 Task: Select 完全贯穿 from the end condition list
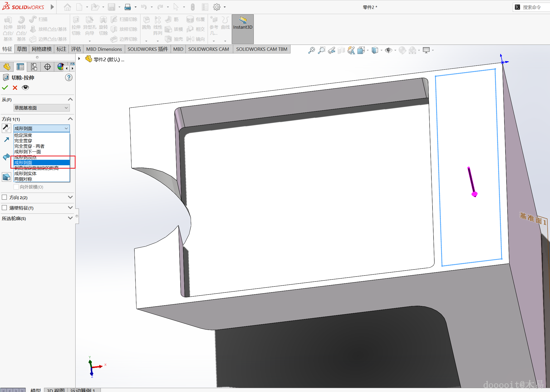coord(23,141)
